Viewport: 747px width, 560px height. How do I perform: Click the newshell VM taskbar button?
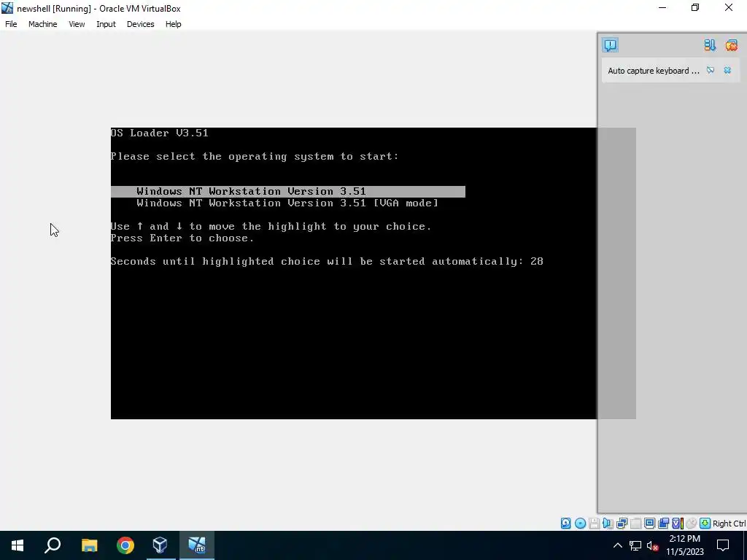click(197, 545)
